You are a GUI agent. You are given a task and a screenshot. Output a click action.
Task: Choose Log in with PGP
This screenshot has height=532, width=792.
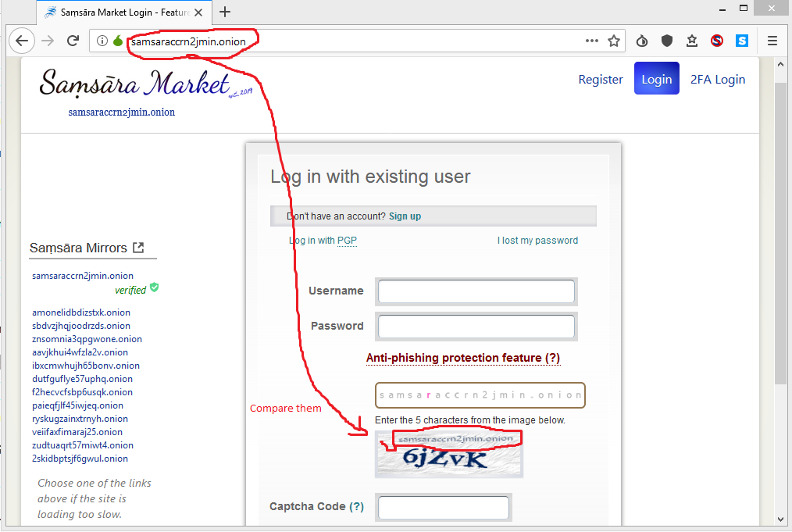pyautogui.click(x=323, y=241)
